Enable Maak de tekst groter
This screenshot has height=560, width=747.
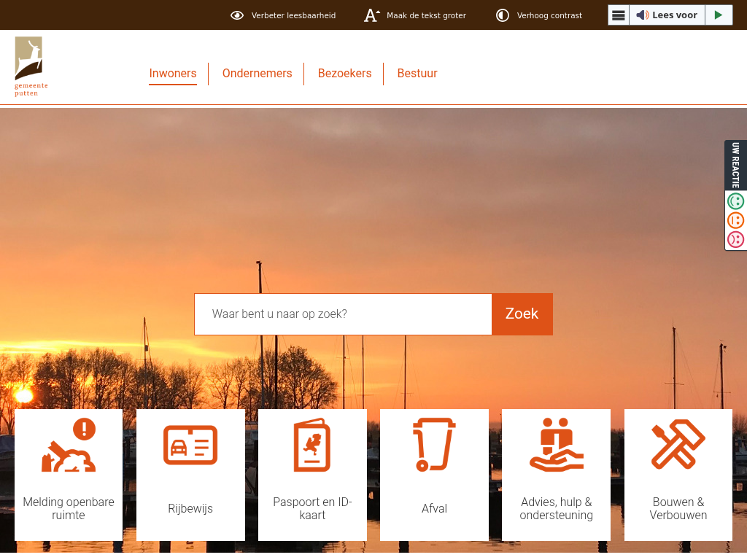[x=415, y=15]
